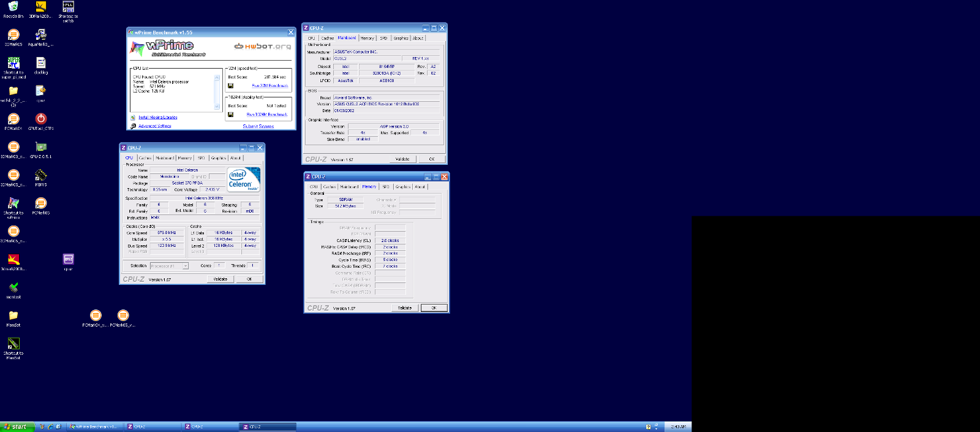Click the Intel Celeron name field
This screenshot has height=432, width=980.
click(x=187, y=170)
